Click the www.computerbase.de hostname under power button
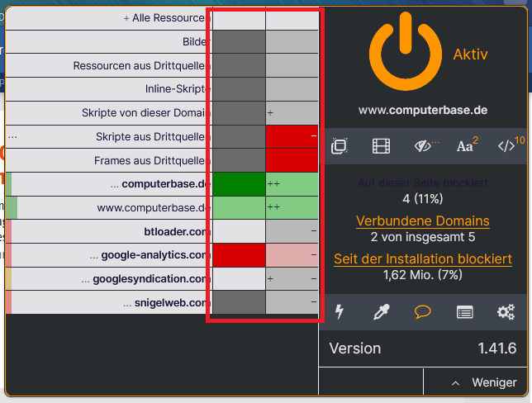 pyautogui.click(x=423, y=110)
